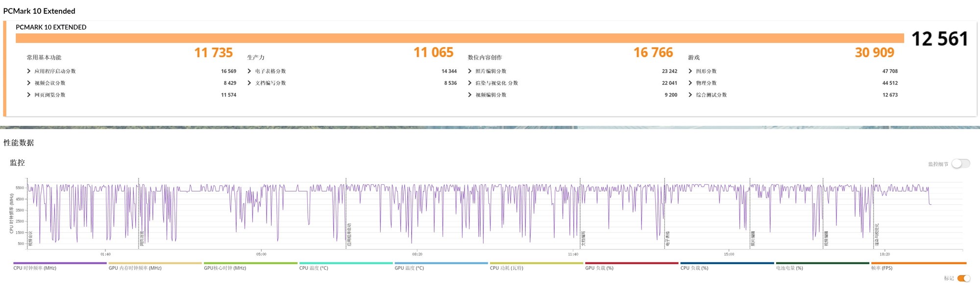This screenshot has height=296, width=980.
Task: Click the 网页浏览 marker on the chart
Action: pyautogui.click(x=142, y=239)
